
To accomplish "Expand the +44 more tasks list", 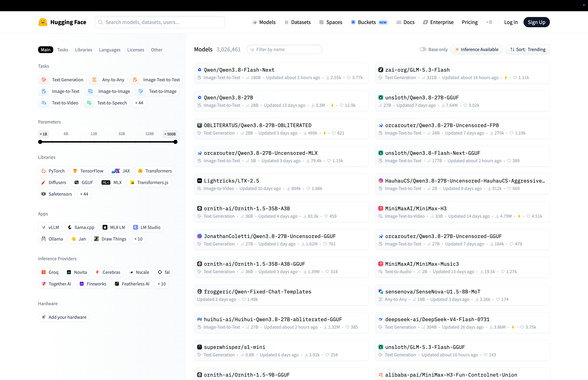I will click(139, 103).
